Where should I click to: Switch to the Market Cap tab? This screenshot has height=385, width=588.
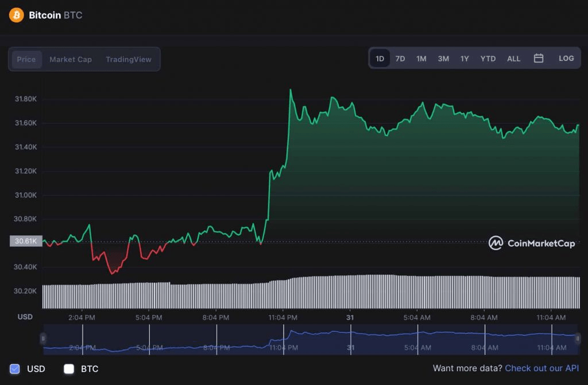click(x=71, y=59)
